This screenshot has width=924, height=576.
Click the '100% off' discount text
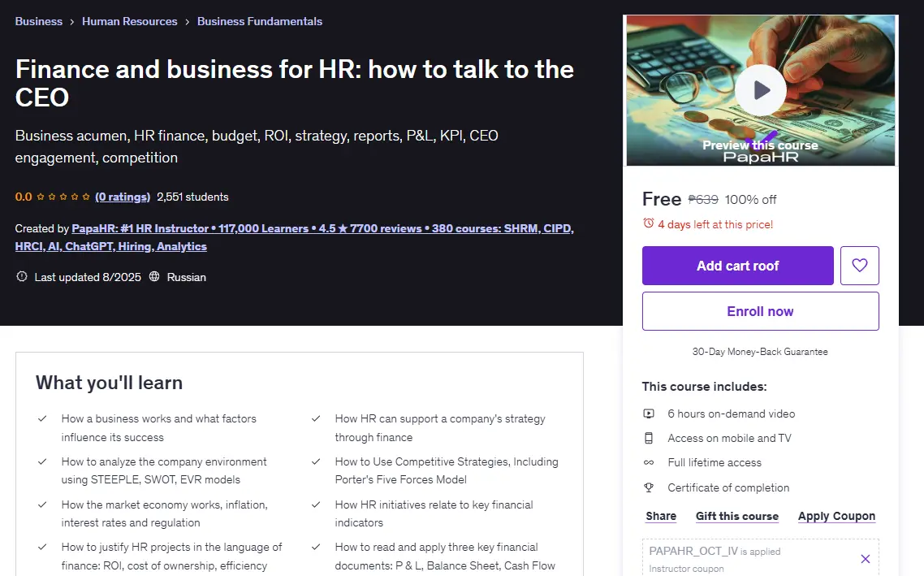750,200
